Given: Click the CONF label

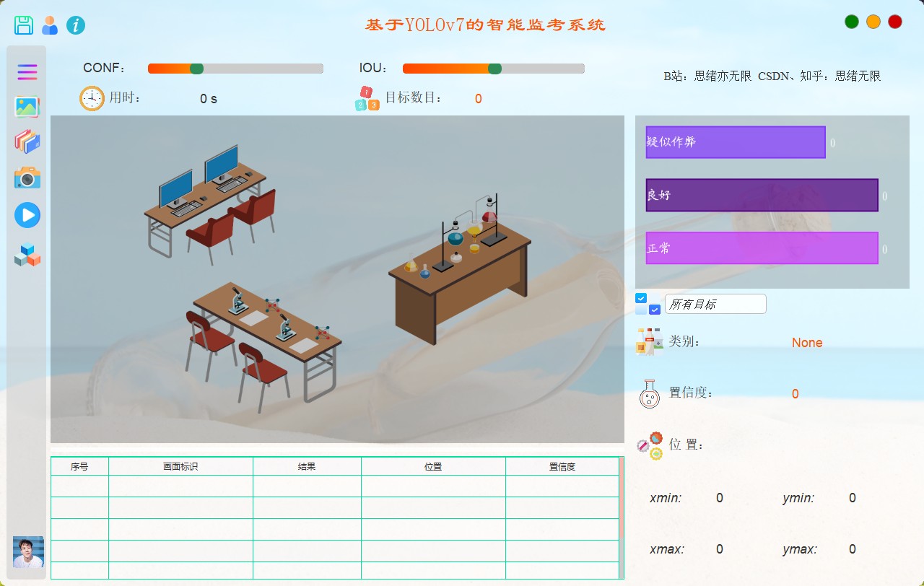Looking at the screenshot, I should click(x=105, y=68).
